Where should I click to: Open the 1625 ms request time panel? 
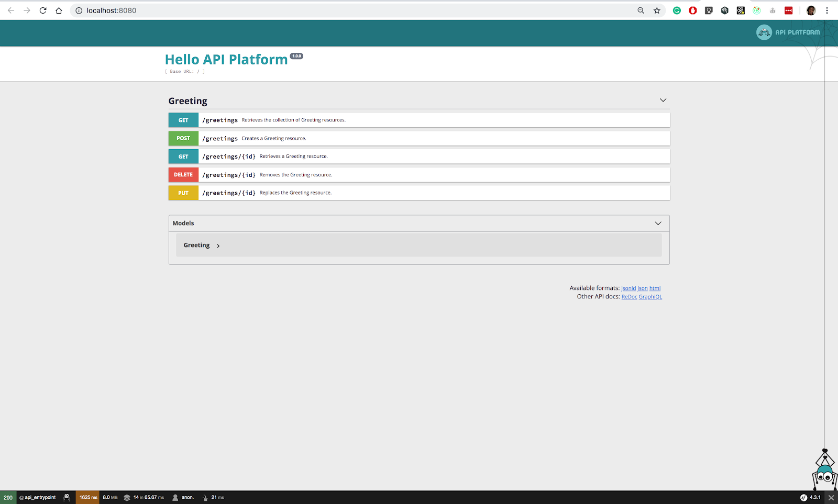[88, 498]
